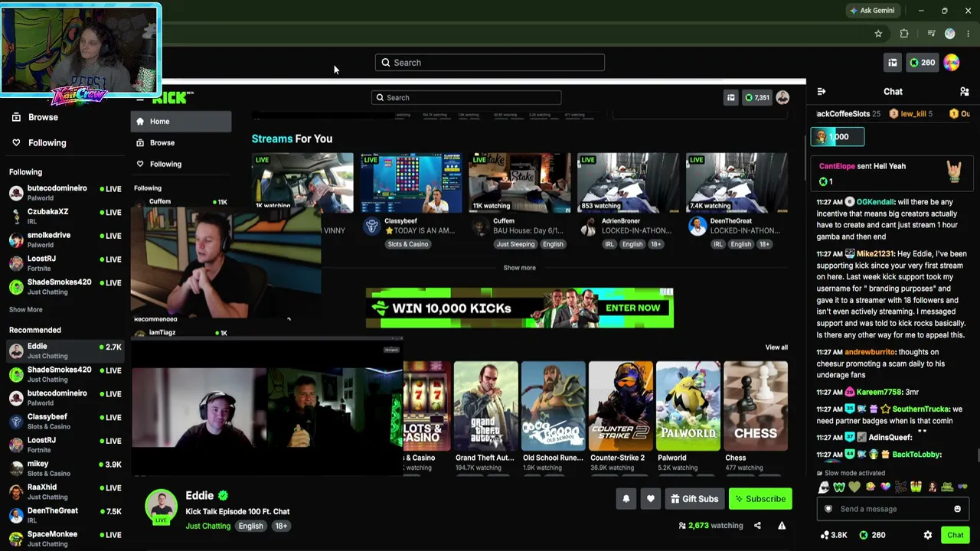Collapse the chat panel with arrow icon
The width and height of the screenshot is (980, 551).
(x=822, y=92)
